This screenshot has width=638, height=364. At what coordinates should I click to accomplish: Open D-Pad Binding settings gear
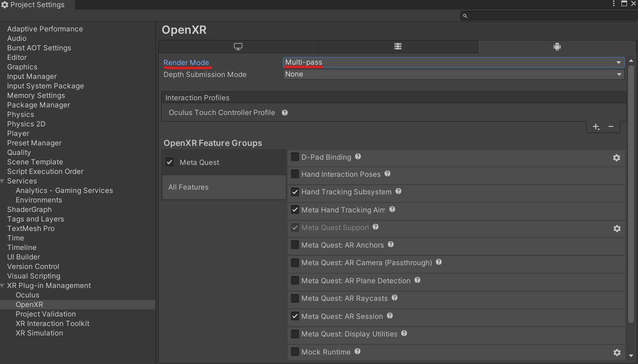coord(617,158)
